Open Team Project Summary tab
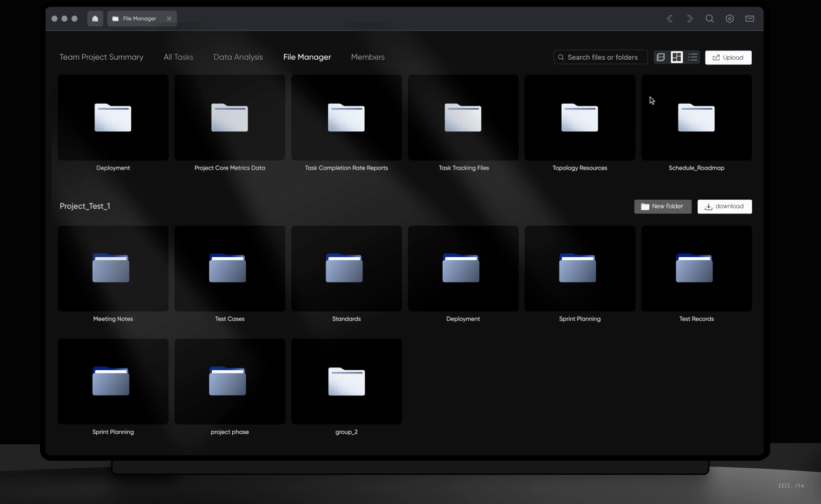This screenshot has width=821, height=504. [101, 57]
